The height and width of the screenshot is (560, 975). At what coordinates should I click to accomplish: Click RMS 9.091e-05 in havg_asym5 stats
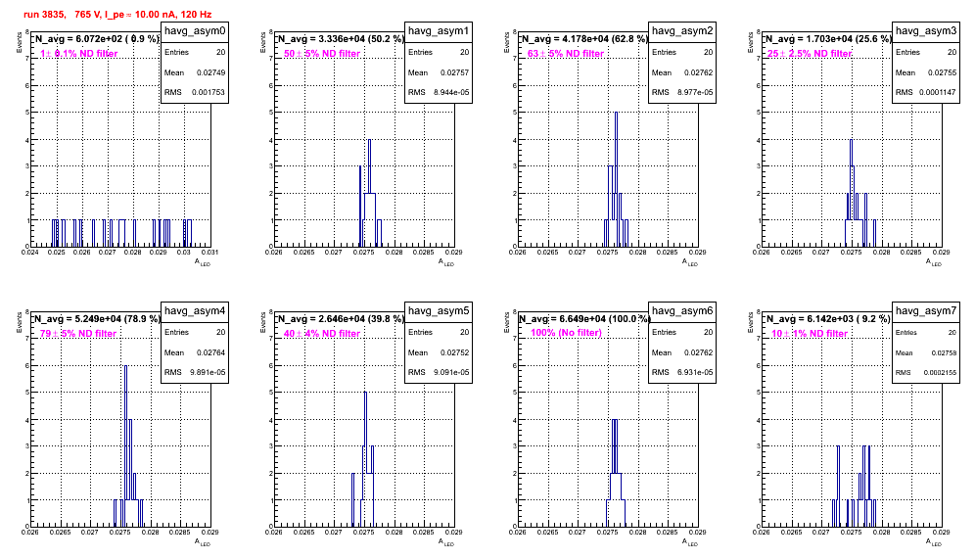pos(439,373)
